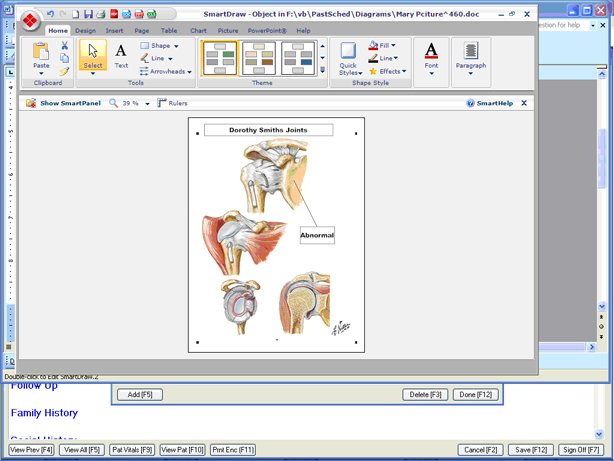Click the red PowerPoint export icon
Viewport: 614px width, 461px height.
139,14
